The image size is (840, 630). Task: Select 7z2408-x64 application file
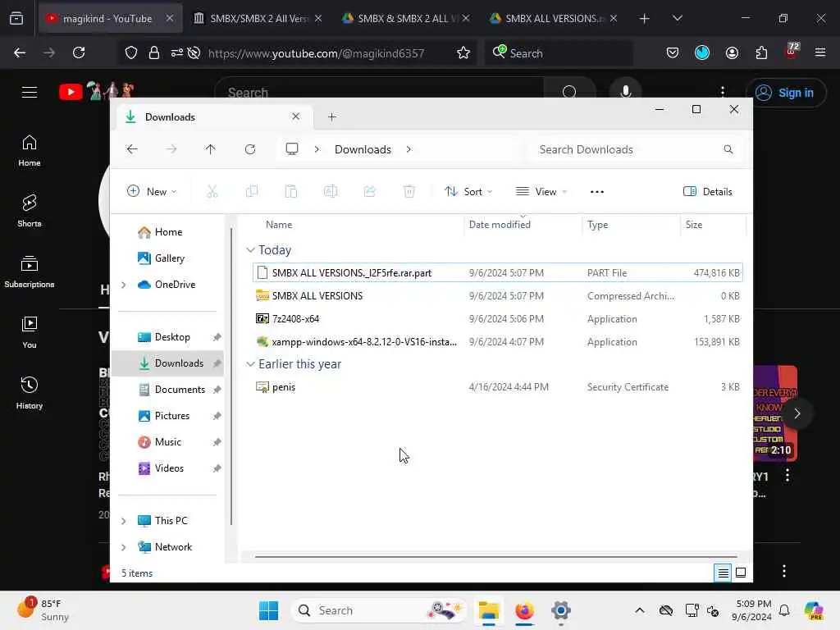coord(498,319)
